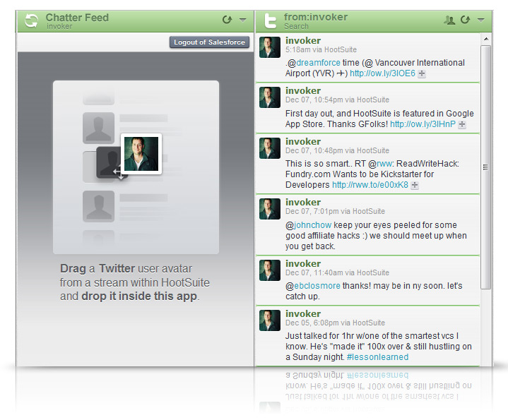The height and width of the screenshot is (420, 508).
Task: Click the 'Dec 07, 10:48pm via HootSuite' timestamp
Action: (337, 150)
